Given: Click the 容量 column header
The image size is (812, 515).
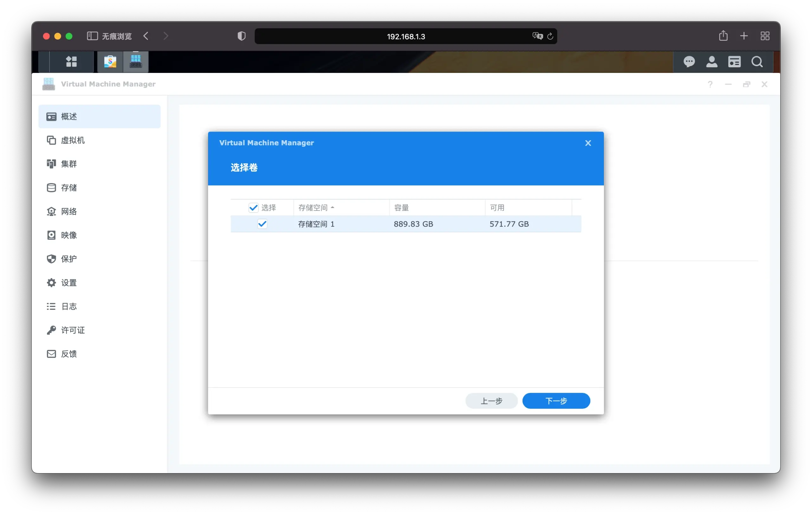Looking at the screenshot, I should coord(437,208).
